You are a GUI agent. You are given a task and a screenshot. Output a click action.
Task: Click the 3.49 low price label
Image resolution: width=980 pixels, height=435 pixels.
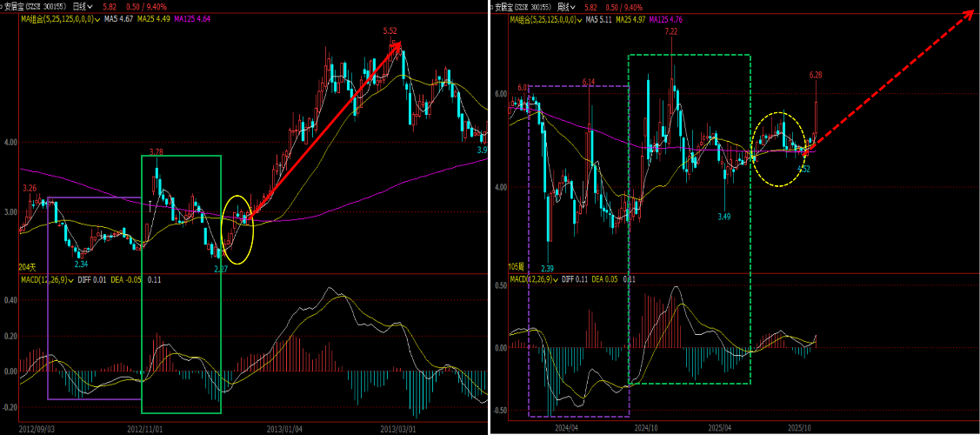click(723, 217)
